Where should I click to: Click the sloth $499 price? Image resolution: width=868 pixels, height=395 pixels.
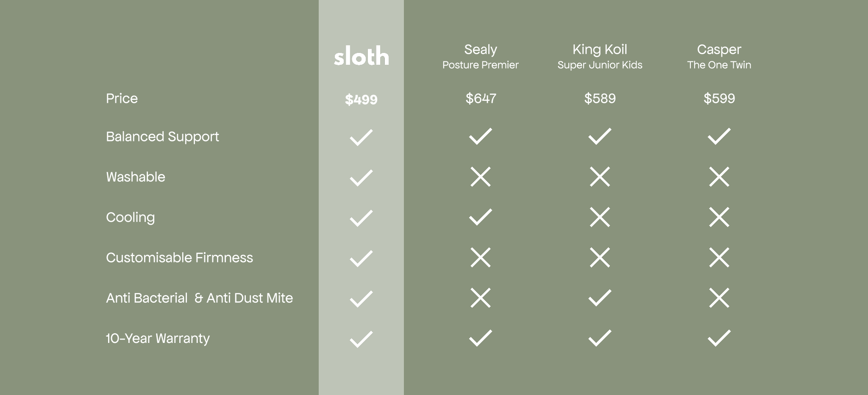point(361,99)
